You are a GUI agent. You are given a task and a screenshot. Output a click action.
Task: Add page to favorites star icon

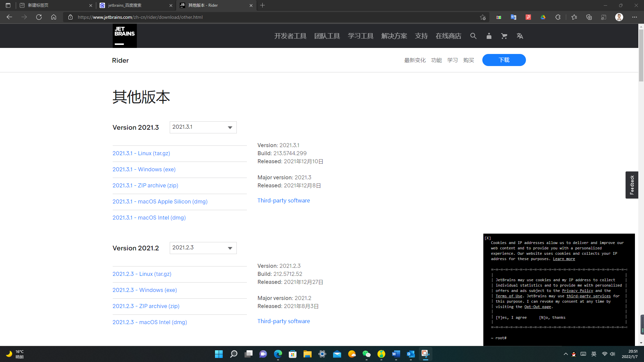(483, 17)
